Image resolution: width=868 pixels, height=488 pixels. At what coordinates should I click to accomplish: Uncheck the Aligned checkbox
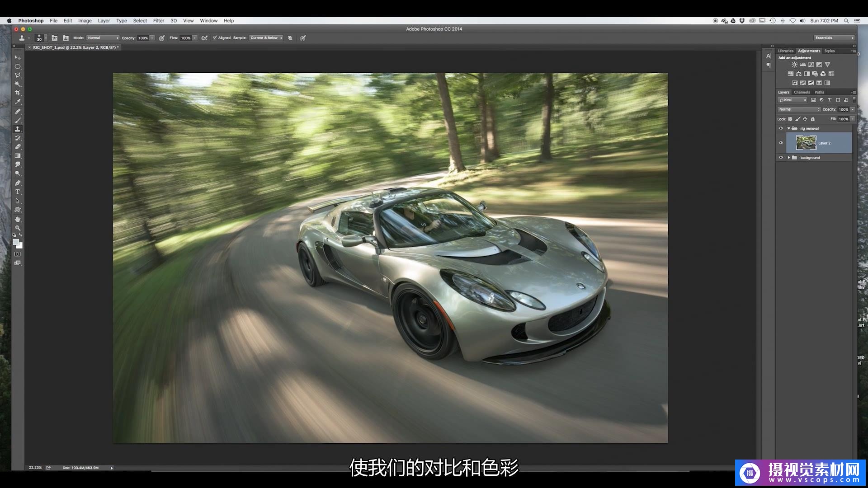click(x=215, y=38)
